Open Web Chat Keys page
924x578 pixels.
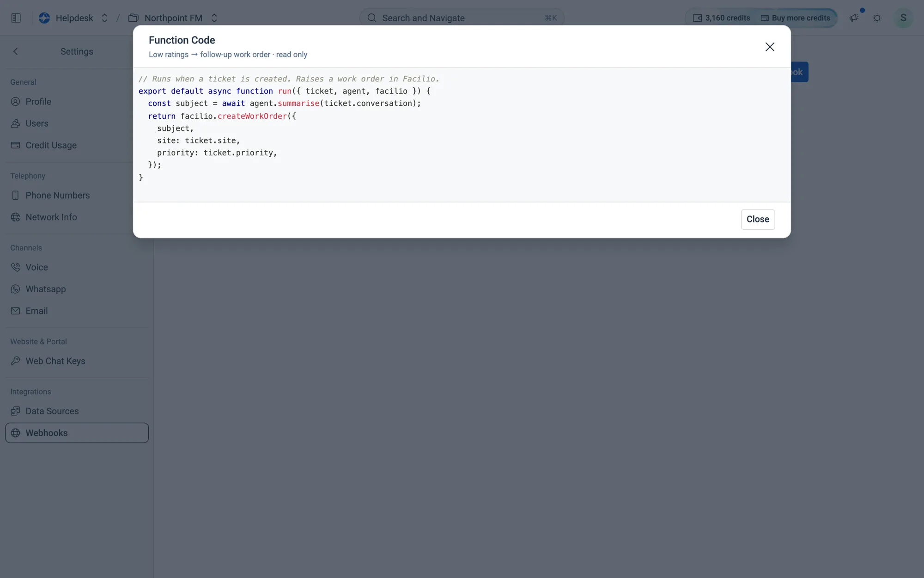tap(77, 361)
